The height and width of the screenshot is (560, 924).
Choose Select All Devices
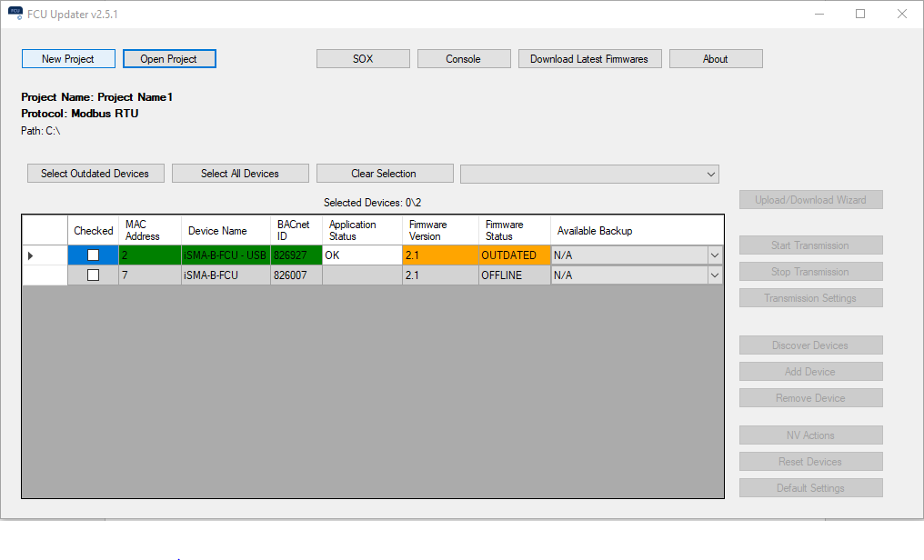(x=240, y=174)
